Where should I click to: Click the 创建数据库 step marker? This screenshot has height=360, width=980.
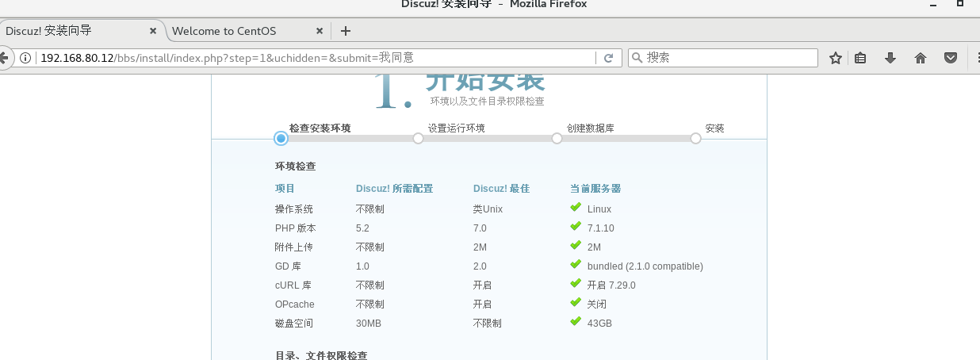click(557, 138)
